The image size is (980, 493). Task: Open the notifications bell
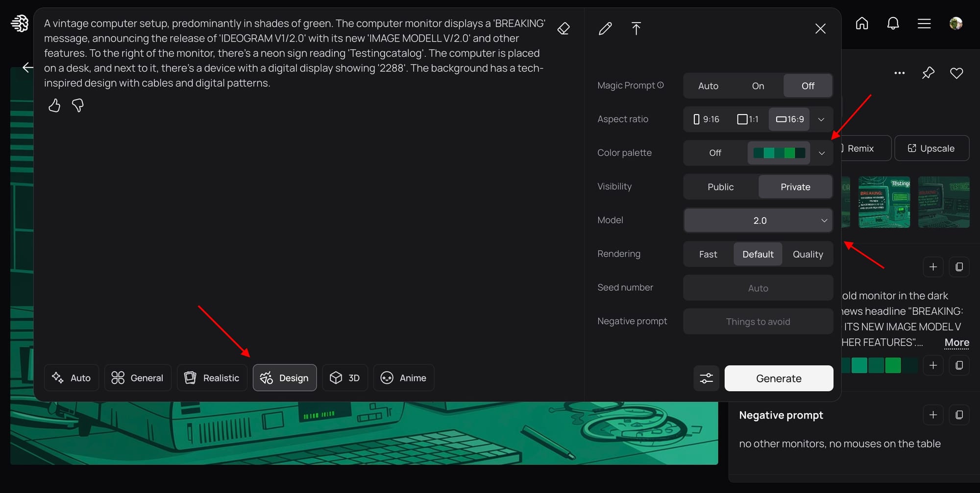pyautogui.click(x=893, y=23)
